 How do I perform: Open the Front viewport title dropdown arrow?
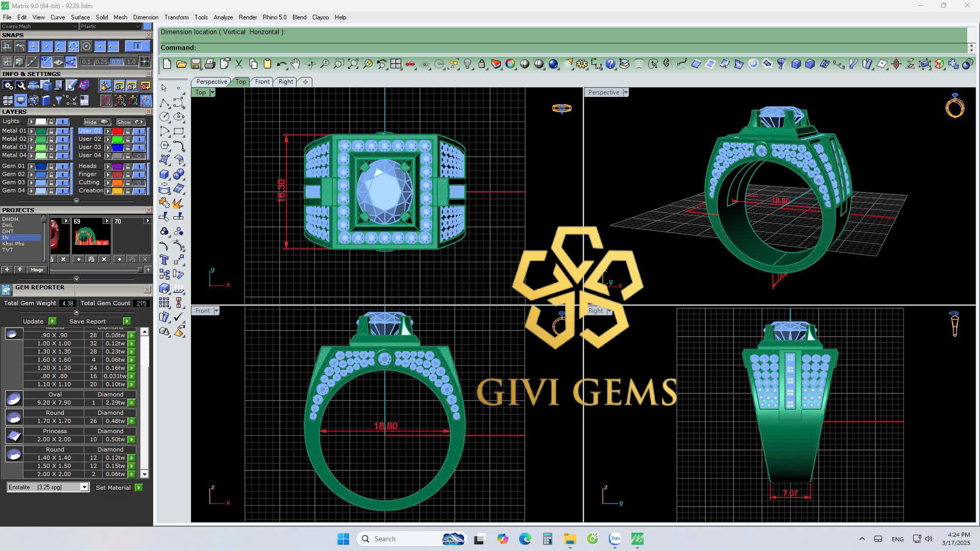(216, 311)
